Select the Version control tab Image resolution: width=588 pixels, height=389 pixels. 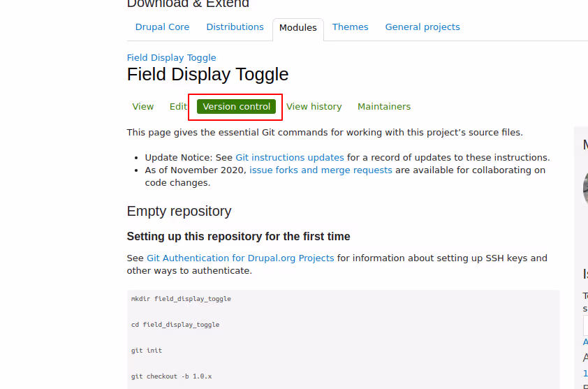click(x=236, y=107)
